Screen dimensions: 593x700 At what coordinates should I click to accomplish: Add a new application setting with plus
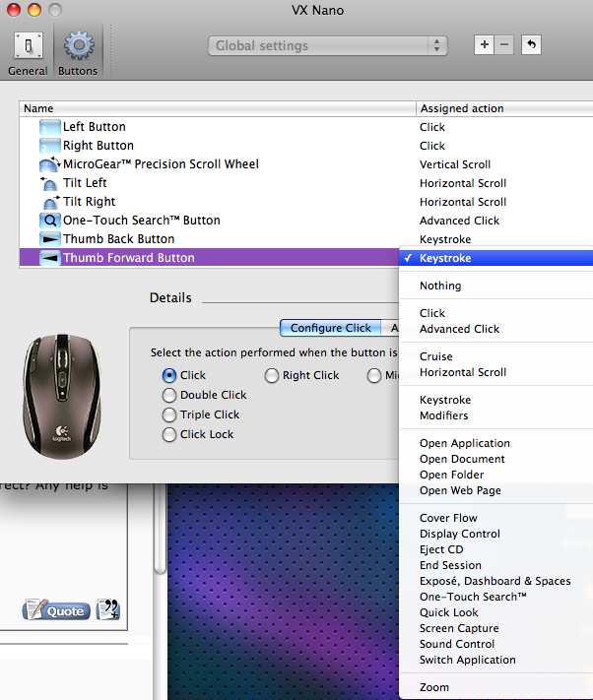[484, 44]
